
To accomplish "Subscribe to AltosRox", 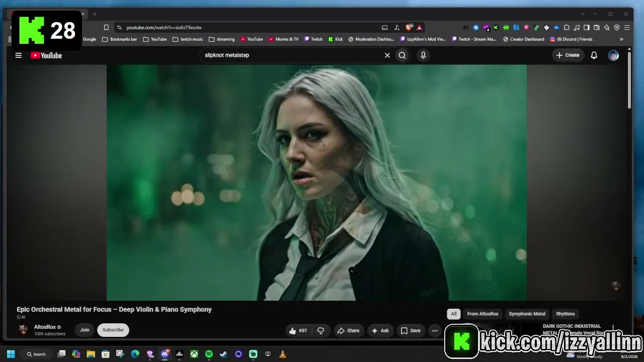I will [x=113, y=330].
